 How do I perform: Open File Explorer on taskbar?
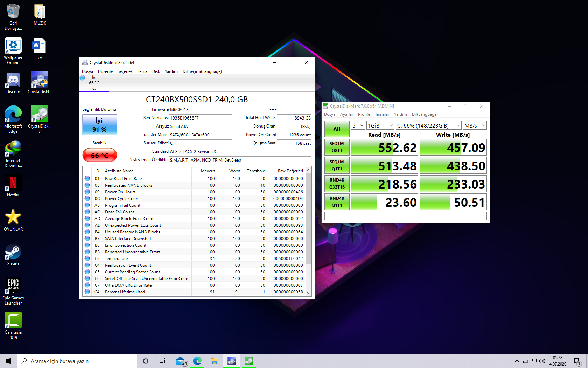215,361
